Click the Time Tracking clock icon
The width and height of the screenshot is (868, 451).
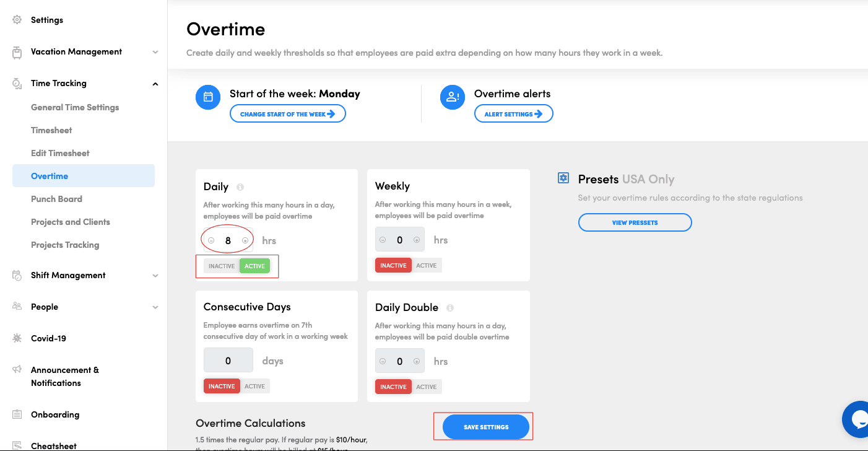(x=16, y=83)
